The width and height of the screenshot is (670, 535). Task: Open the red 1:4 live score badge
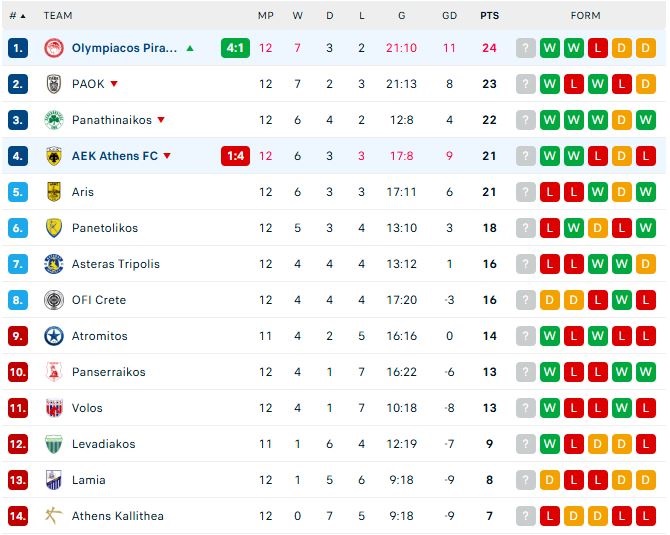point(235,156)
